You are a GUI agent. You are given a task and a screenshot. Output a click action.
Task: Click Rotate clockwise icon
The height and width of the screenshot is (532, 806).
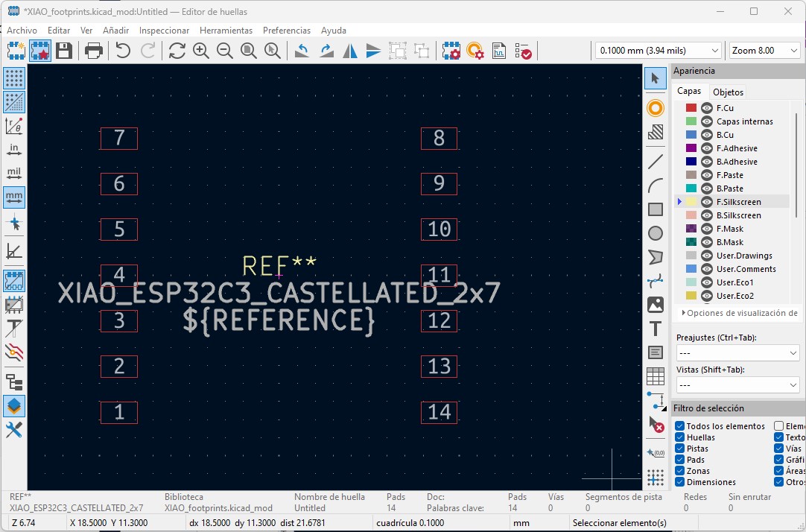[326, 51]
